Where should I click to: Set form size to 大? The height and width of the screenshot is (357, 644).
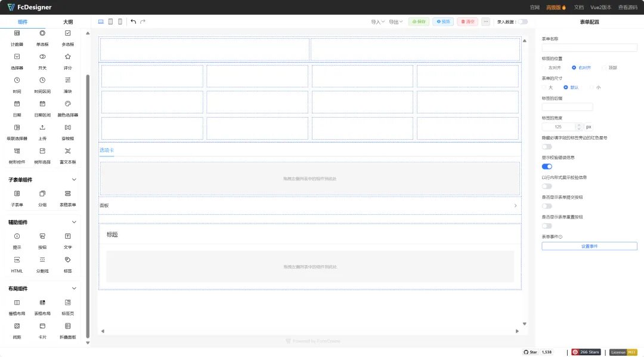pos(547,87)
